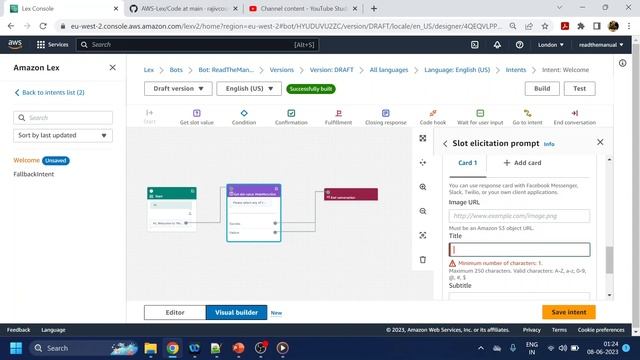Open Chrome from the taskbar
The width and height of the screenshot is (640, 360).
click(172, 348)
